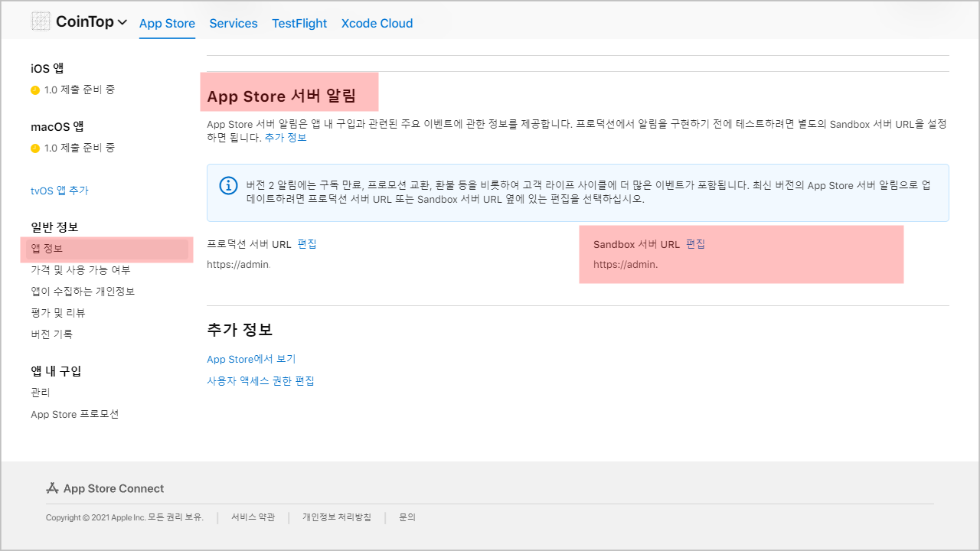The height and width of the screenshot is (551, 980).
Task: Click the App Store 서버 알림 heading
Action: 282,96
